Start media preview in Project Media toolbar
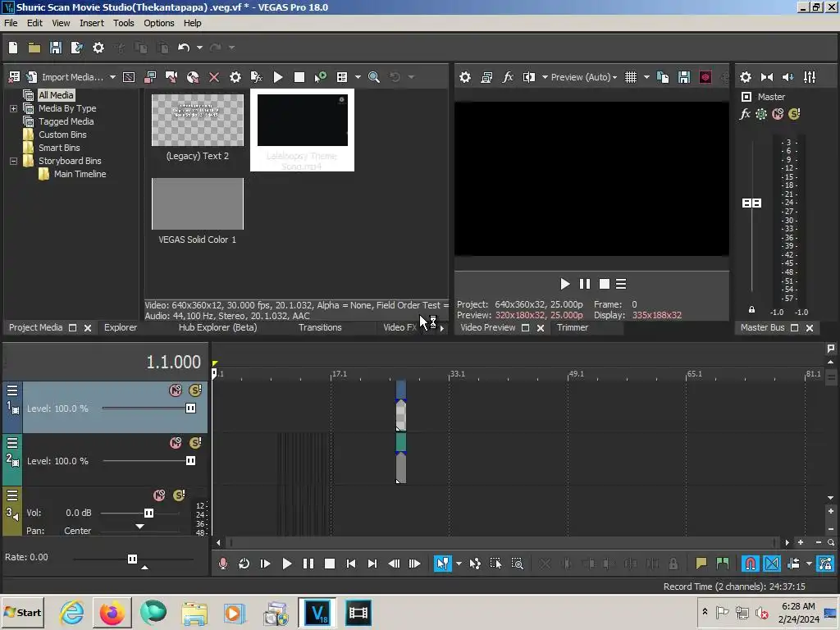 click(278, 77)
